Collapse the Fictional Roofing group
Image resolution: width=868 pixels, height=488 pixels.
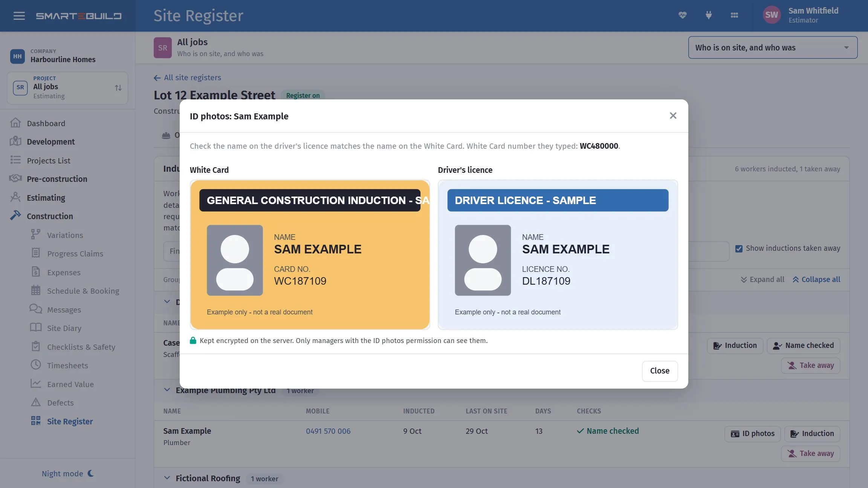click(167, 478)
